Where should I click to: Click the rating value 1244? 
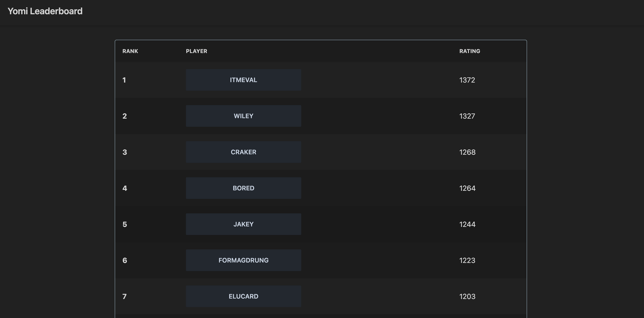(467, 224)
